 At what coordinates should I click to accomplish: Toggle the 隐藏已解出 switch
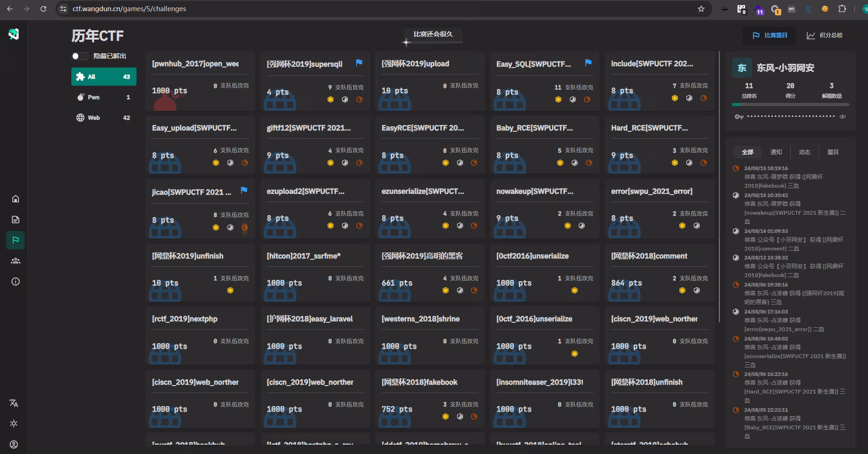(80, 56)
